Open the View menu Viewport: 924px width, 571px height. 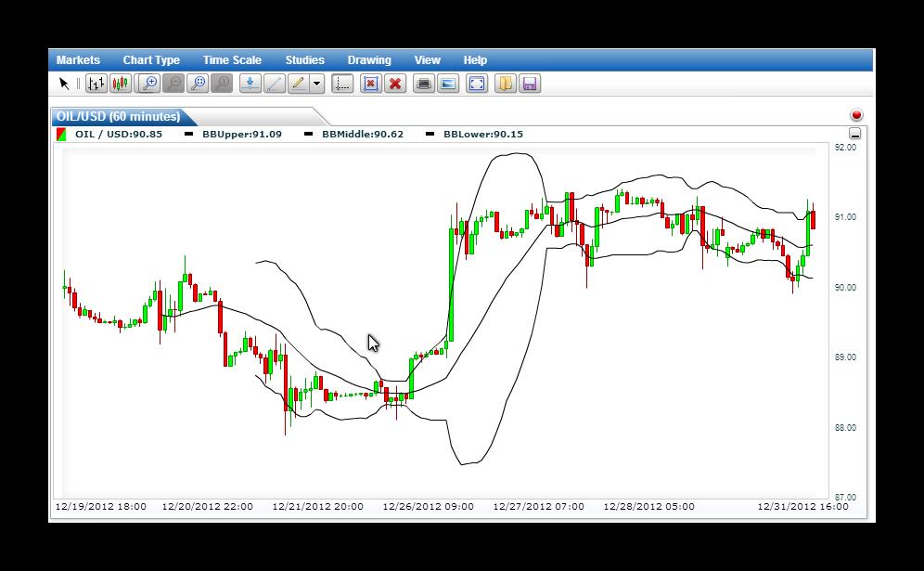pos(428,60)
